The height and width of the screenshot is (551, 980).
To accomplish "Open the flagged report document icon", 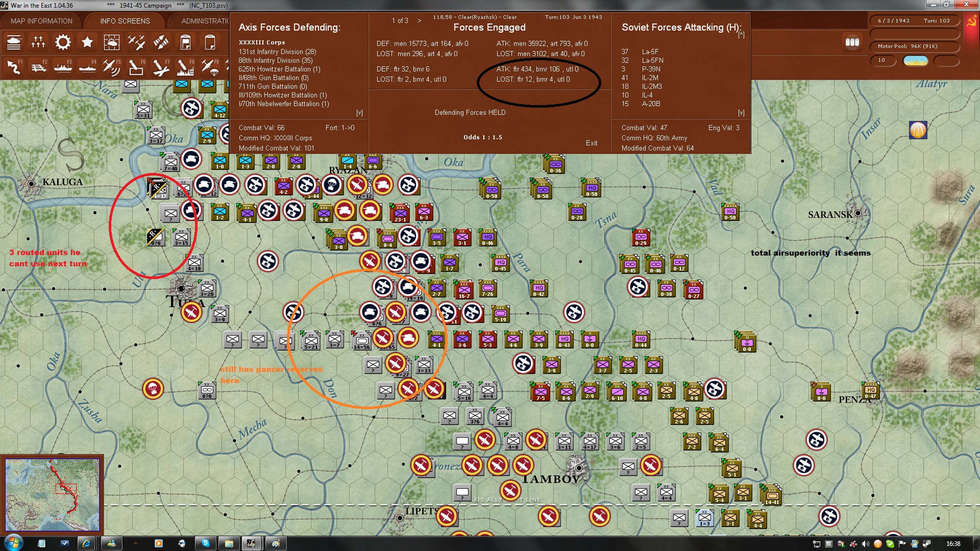I will [185, 42].
